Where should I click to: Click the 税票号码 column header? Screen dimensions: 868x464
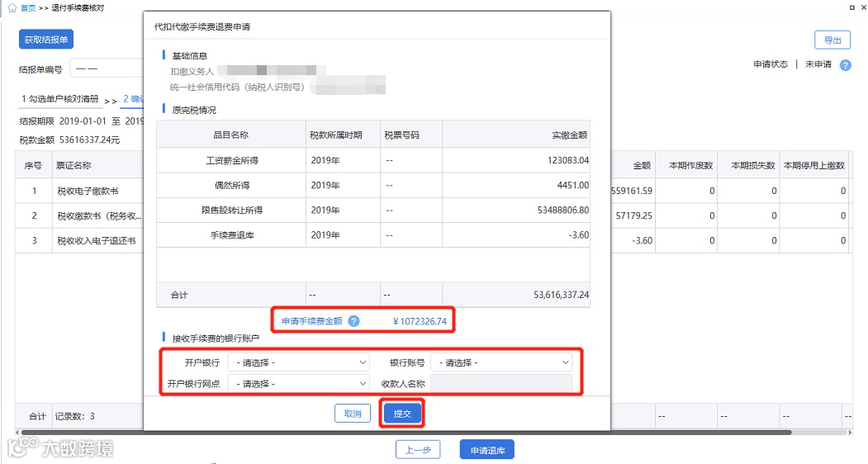pyautogui.click(x=402, y=135)
